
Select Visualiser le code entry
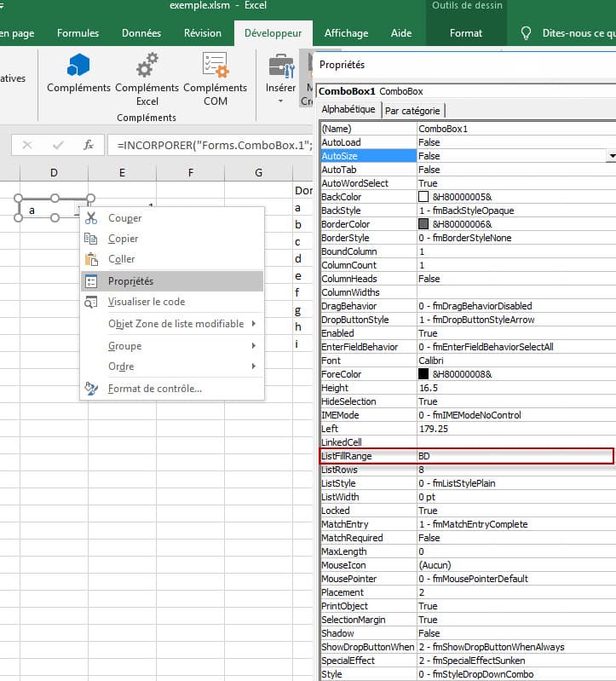click(x=146, y=302)
